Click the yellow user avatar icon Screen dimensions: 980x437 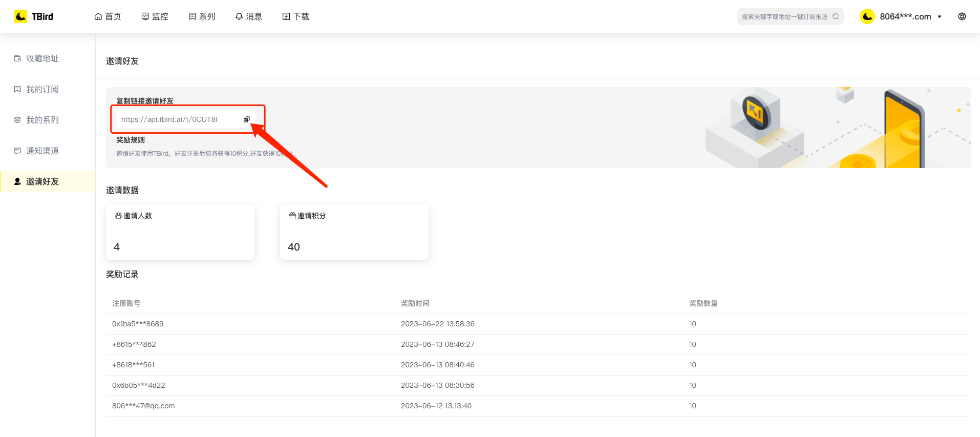coord(867,16)
